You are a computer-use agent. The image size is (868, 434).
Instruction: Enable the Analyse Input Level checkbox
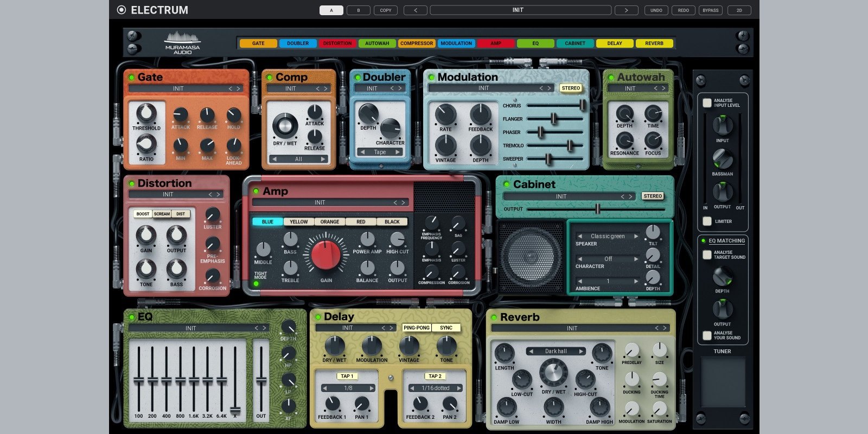[707, 103]
